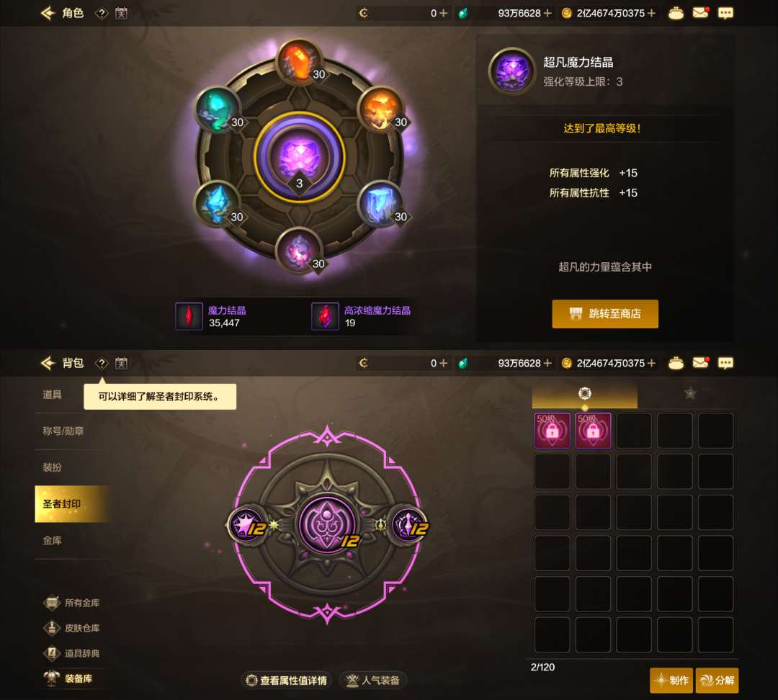Select the central purple 超凡魔力结晶 crystal

[299, 158]
